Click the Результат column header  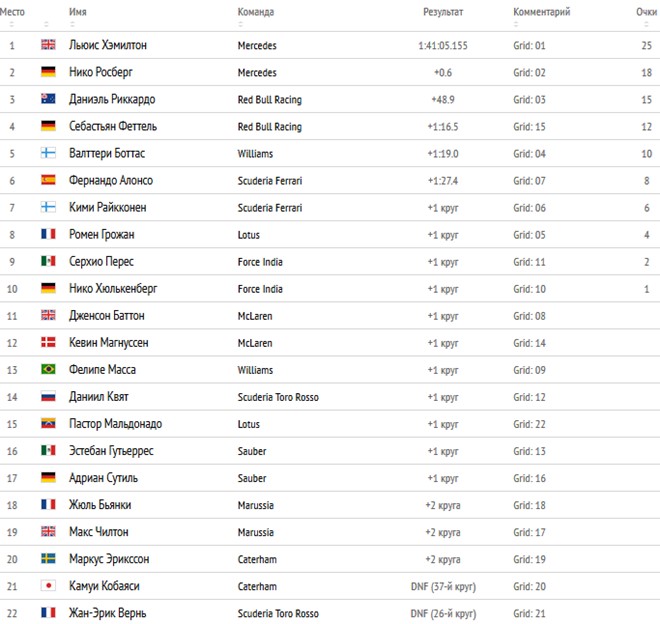(443, 12)
